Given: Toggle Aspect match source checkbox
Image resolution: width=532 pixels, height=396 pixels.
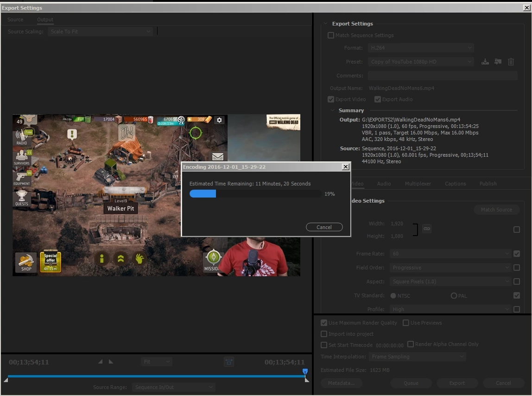Looking at the screenshot, I should tap(517, 281).
